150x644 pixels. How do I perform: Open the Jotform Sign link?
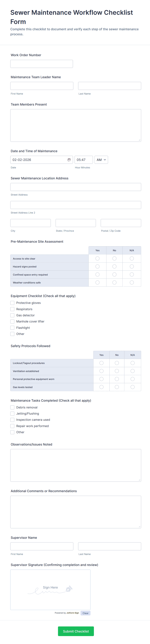[73, 613]
